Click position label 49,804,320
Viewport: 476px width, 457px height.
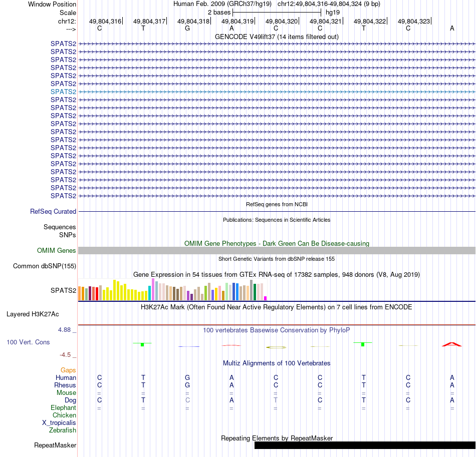point(282,21)
